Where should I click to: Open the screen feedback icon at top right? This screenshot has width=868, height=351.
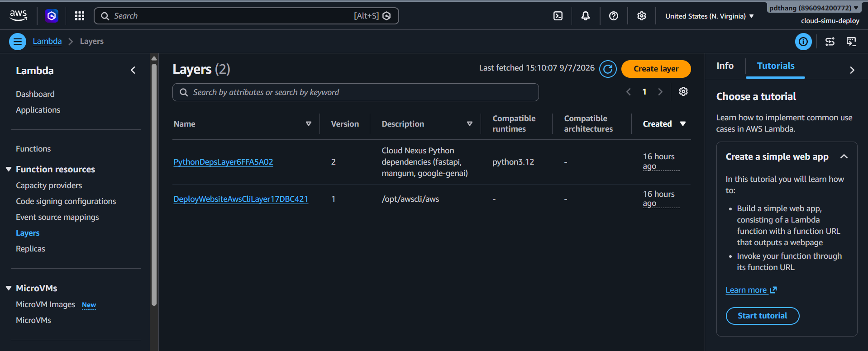pyautogui.click(x=851, y=42)
